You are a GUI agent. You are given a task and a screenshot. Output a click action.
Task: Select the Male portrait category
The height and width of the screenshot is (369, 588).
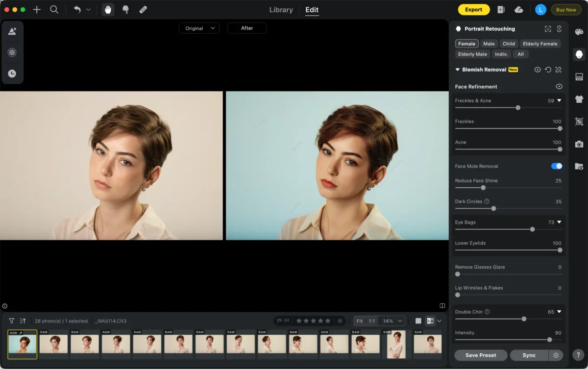(489, 44)
